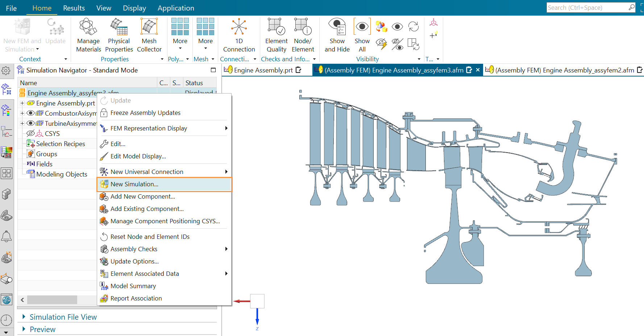The image size is (644, 336).
Task: Expand the Engine Assembly.prt tree node
Action: click(x=22, y=103)
